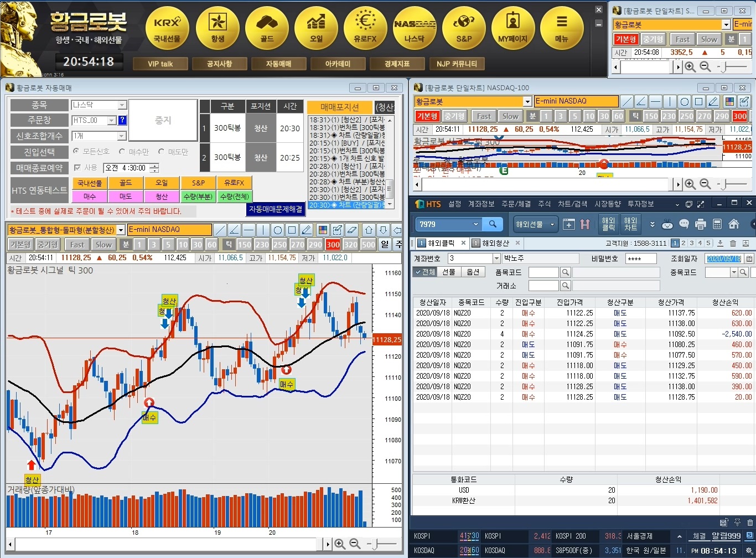This screenshot has width=756, height=558.
Task: Expand the 계좌번호 dropdown in HTS
Action: click(x=496, y=259)
